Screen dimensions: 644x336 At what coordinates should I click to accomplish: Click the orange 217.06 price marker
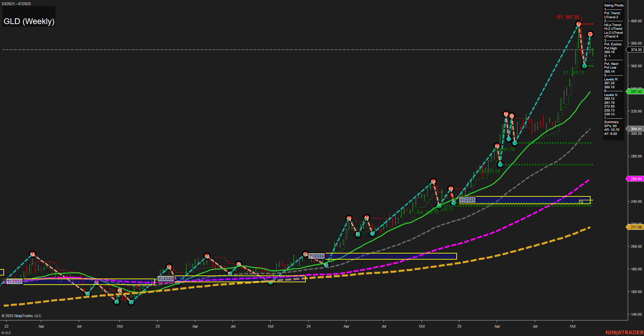636,227
